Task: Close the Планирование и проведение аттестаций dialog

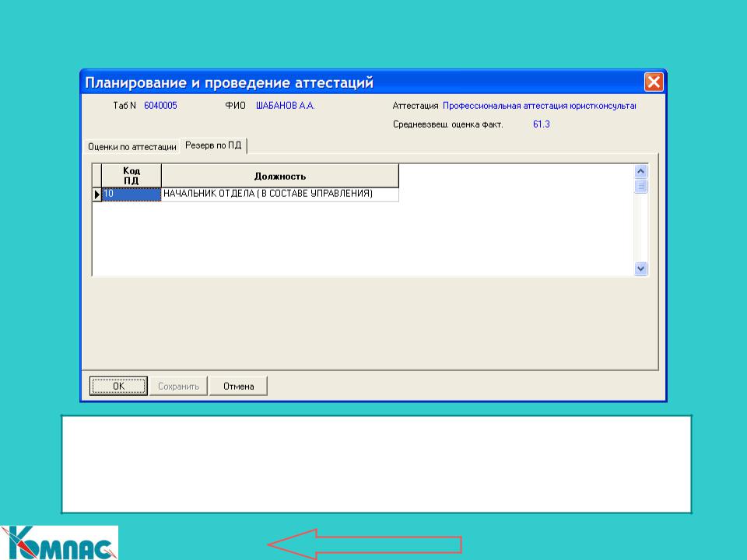Action: tap(654, 82)
